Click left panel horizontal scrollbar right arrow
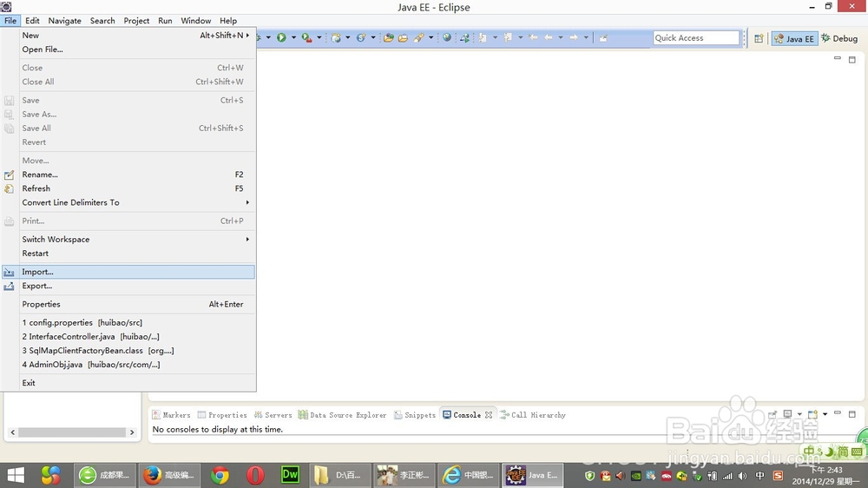Image resolution: width=868 pixels, height=488 pixels. (x=132, y=432)
